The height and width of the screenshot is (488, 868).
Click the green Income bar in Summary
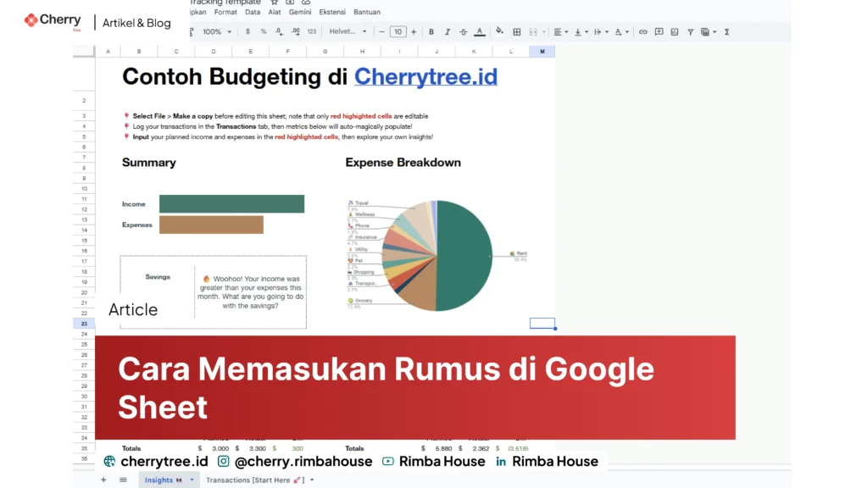coord(231,203)
